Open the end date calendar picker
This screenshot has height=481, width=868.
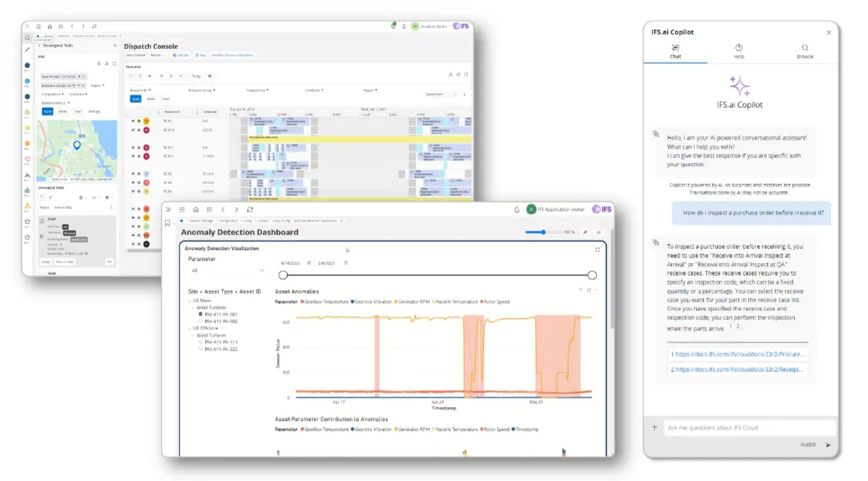pyautogui.click(x=346, y=263)
